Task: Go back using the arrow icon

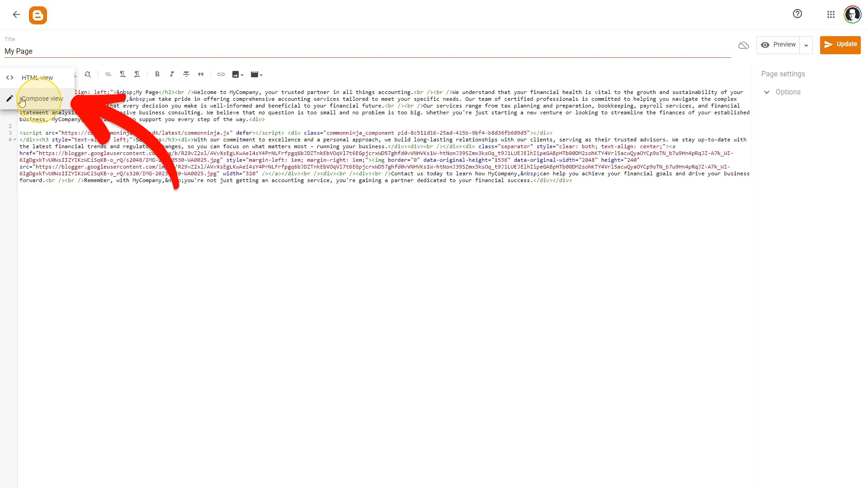Action: (16, 15)
